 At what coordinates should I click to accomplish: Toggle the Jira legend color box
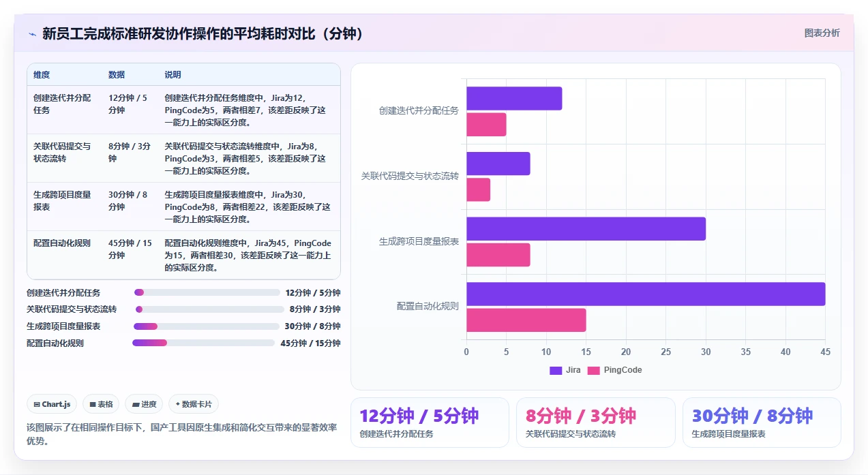(x=556, y=370)
